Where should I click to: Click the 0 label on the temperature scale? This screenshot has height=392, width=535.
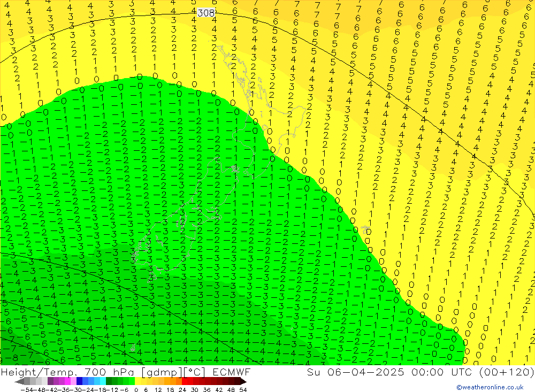coord(136,390)
